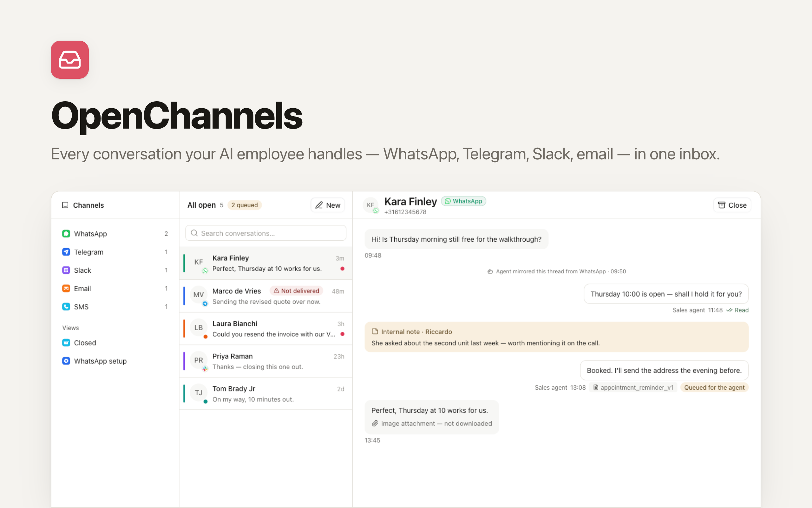Screen dimensions: 812x508
Task: Click the search magnifier icon
Action: (194, 233)
